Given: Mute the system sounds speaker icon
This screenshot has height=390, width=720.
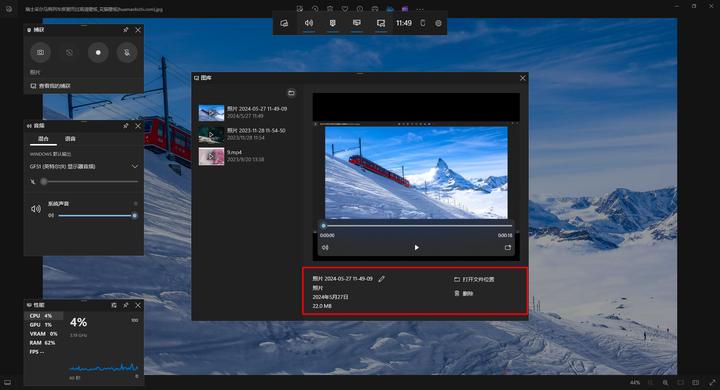Looking at the screenshot, I should (36, 209).
